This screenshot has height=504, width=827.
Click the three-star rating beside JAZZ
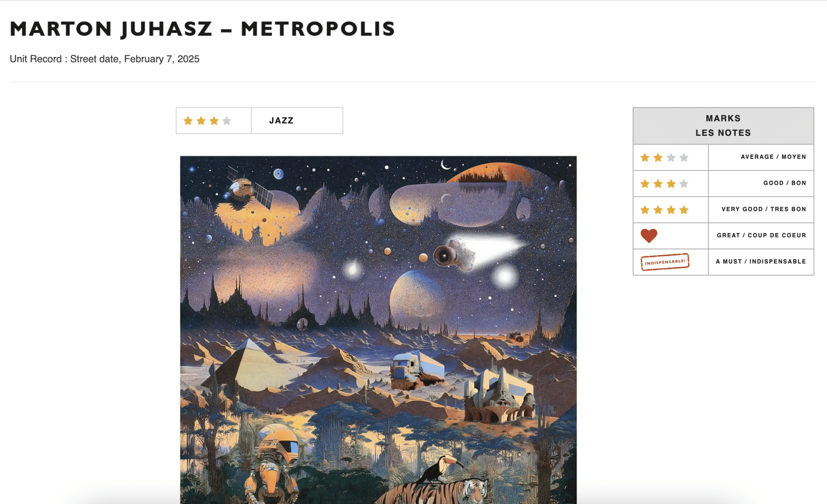[x=207, y=121]
